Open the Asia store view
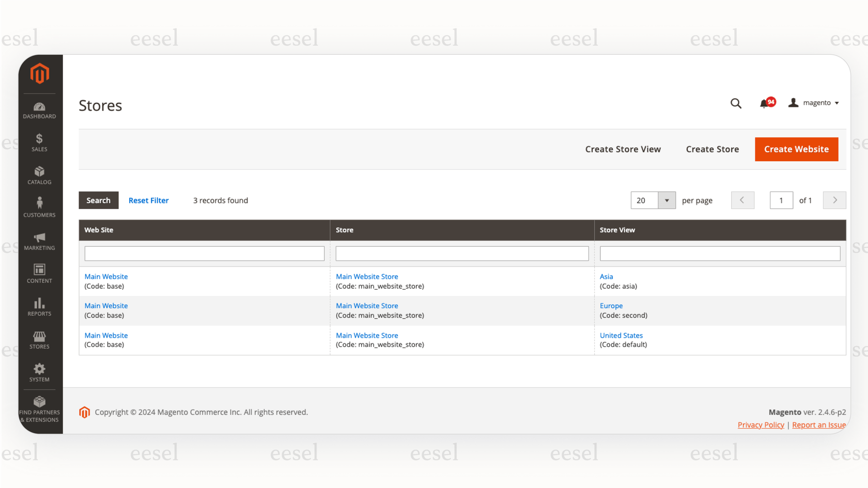The height and width of the screenshot is (488, 868). (606, 276)
